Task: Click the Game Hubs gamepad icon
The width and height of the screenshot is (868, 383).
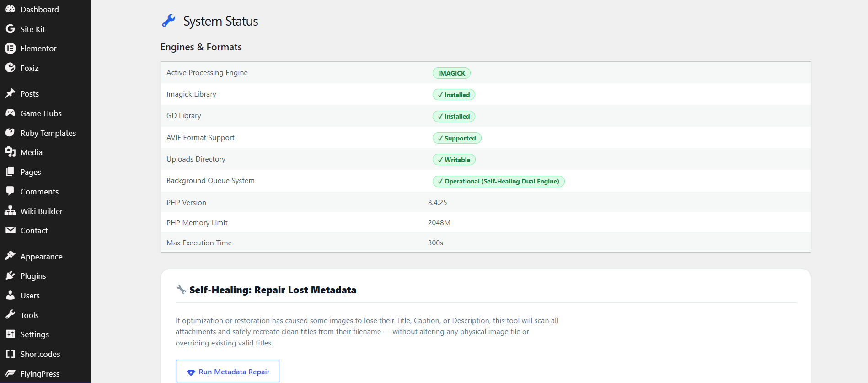Action: 10,113
